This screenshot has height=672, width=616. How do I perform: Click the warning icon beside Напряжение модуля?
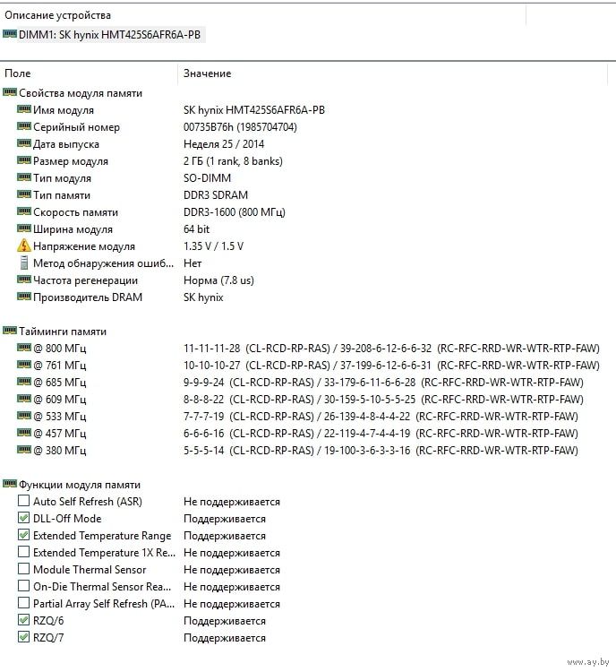(24, 246)
